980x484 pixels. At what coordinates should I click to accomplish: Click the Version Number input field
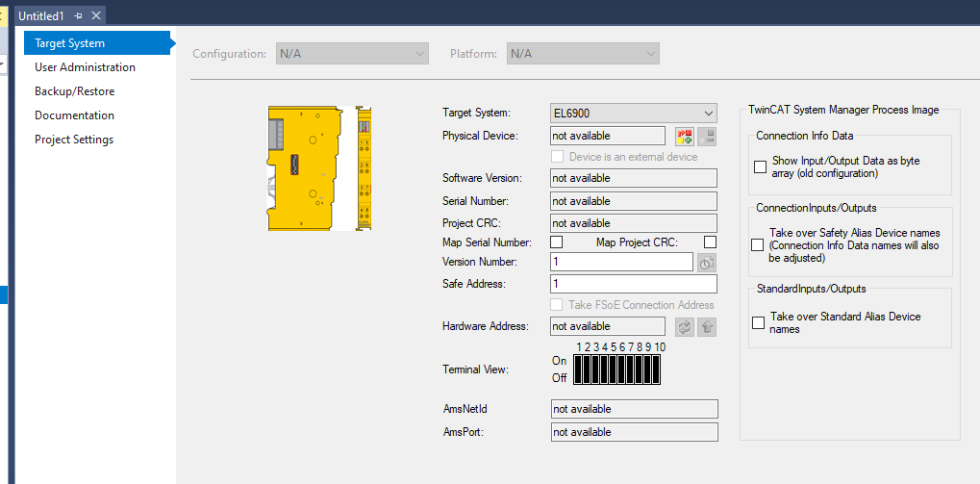click(622, 262)
